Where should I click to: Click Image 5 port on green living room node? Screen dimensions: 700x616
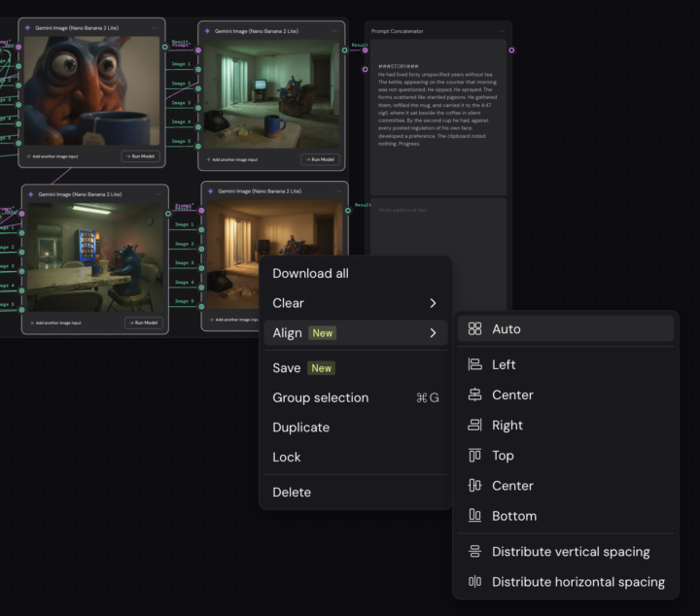coord(198,147)
